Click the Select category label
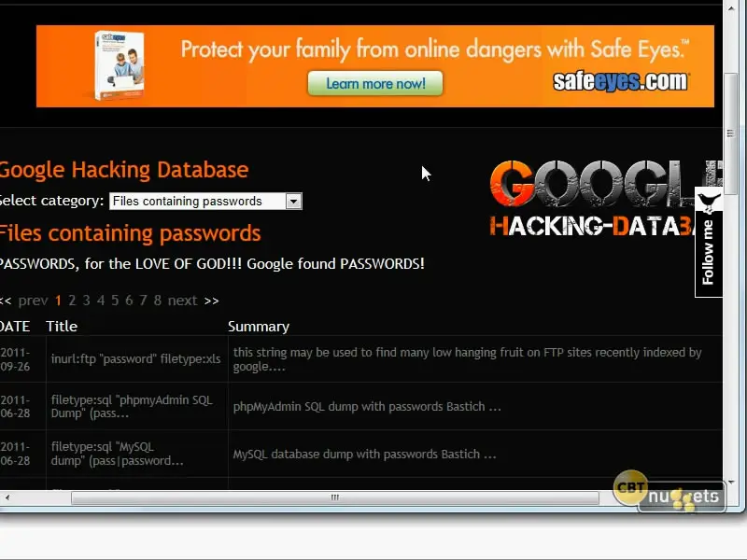Screen dimensions: 747x560 click(x=51, y=201)
